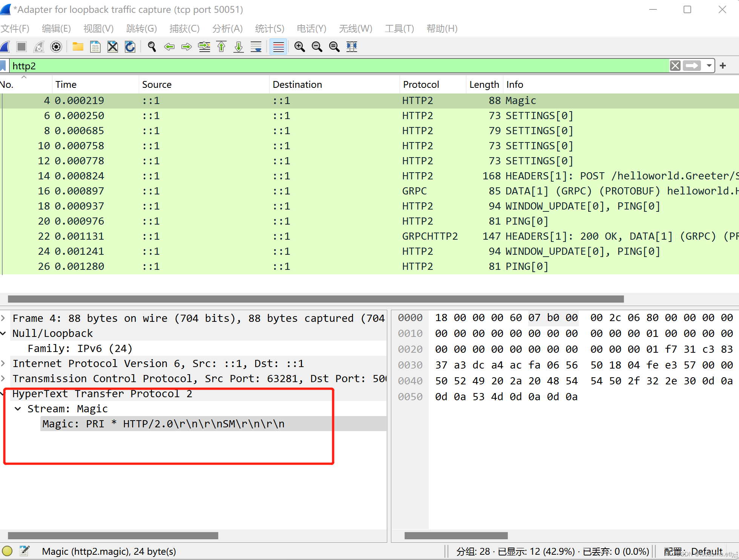Select packet 26 PING row
This screenshot has width=739, height=560.
(x=369, y=266)
